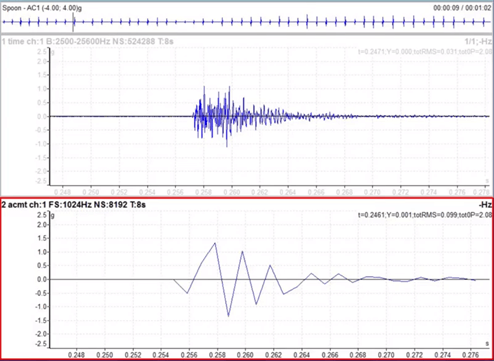Select the '1 time ch:1' graph header
Image resolution: width=494 pixels, height=361 pixels.
click(87, 42)
